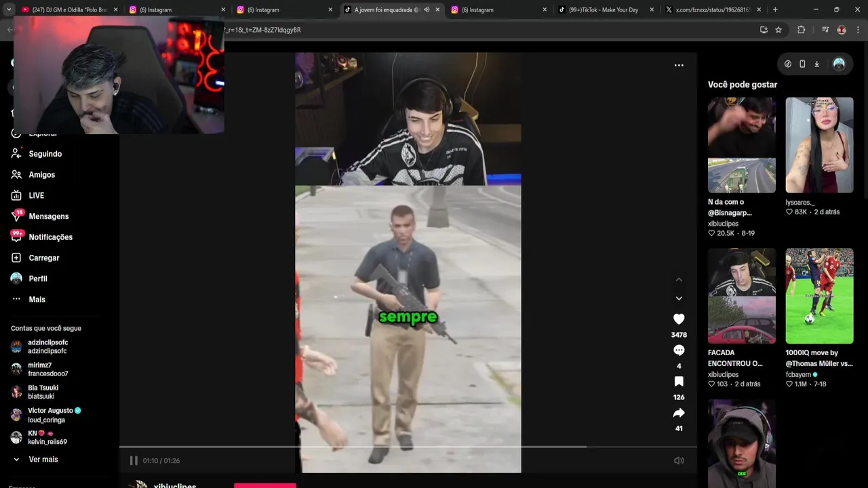Expand Ver mais followed accounts
This screenshot has height=488, width=868.
[x=43, y=460]
